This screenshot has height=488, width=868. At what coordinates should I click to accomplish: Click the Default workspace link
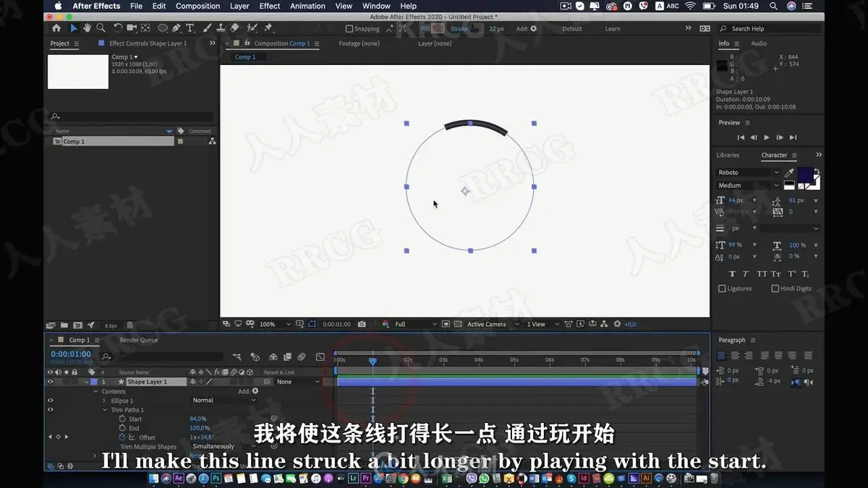(572, 29)
